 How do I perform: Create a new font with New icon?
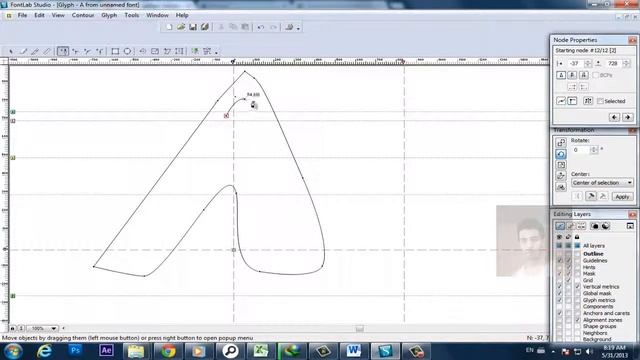pyautogui.click(x=169, y=27)
